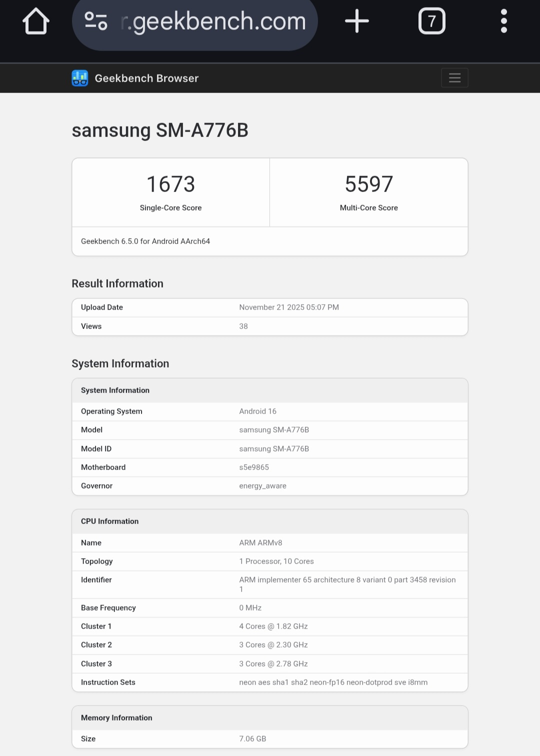Viewport: 540px width, 756px height.
Task: Select the Upload Date row value
Action: pyautogui.click(x=289, y=307)
